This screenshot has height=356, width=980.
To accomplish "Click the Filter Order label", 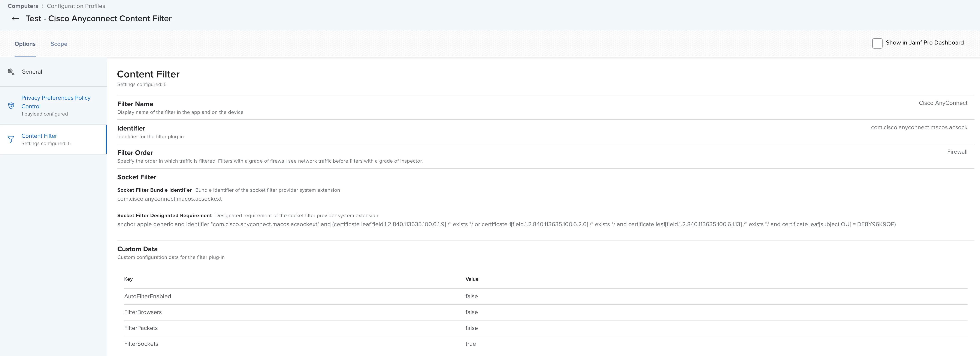I will pos(135,153).
